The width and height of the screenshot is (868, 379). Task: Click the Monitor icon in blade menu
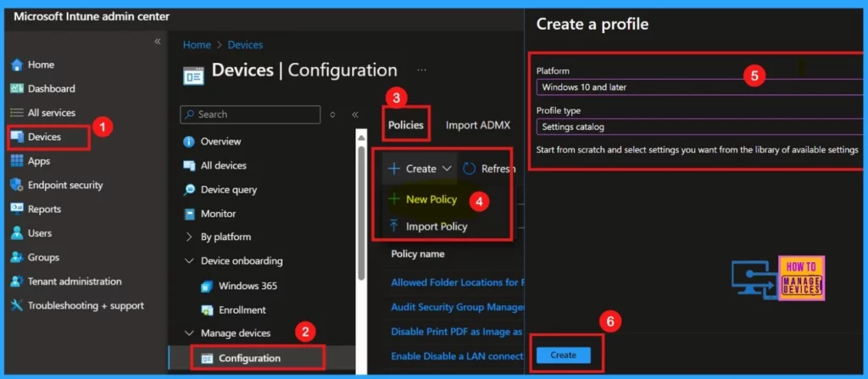(189, 214)
